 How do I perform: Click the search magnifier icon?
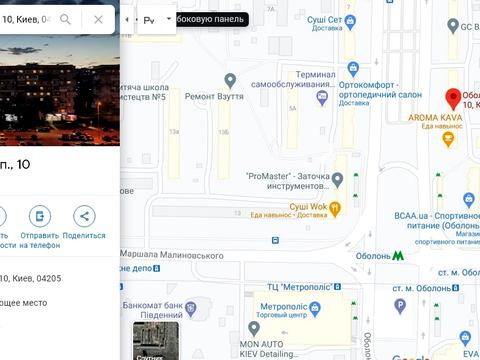[65, 19]
